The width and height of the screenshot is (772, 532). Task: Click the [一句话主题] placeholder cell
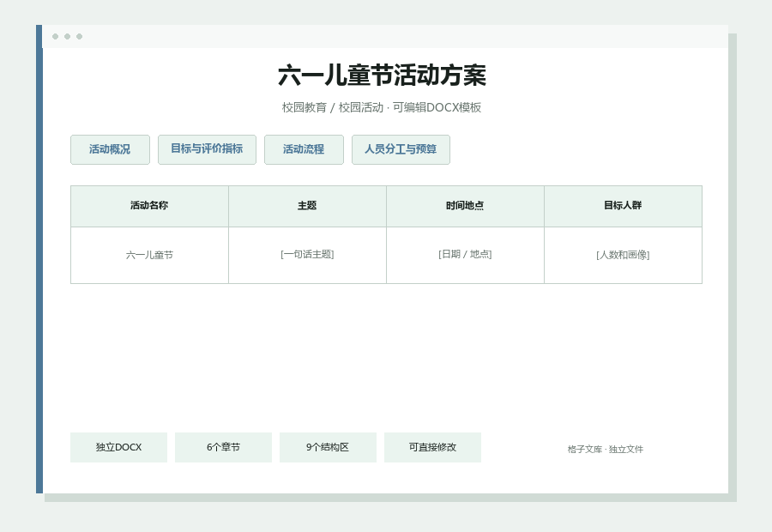[307, 255]
